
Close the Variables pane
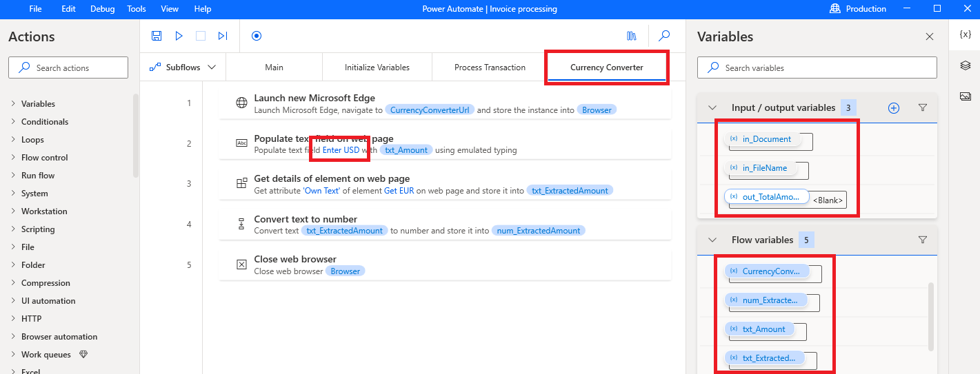coord(930,37)
